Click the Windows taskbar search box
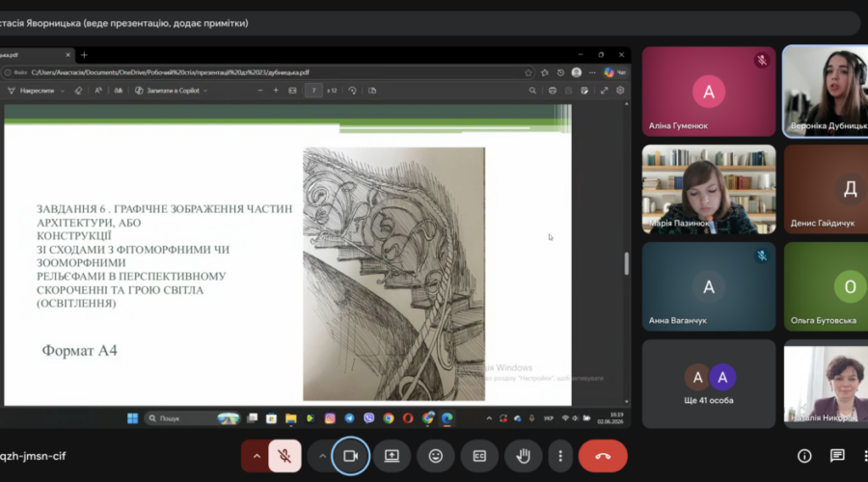The height and width of the screenshot is (482, 868). (192, 418)
